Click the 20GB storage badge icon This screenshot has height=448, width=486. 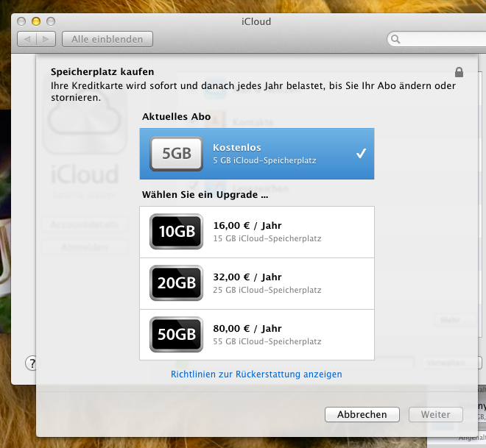(x=177, y=282)
